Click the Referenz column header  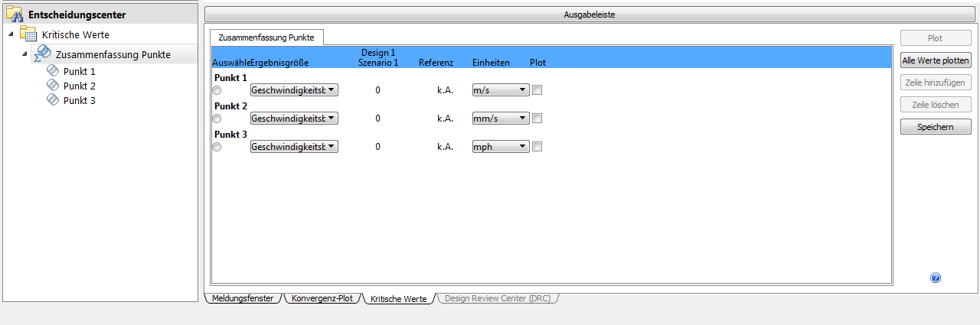[436, 63]
